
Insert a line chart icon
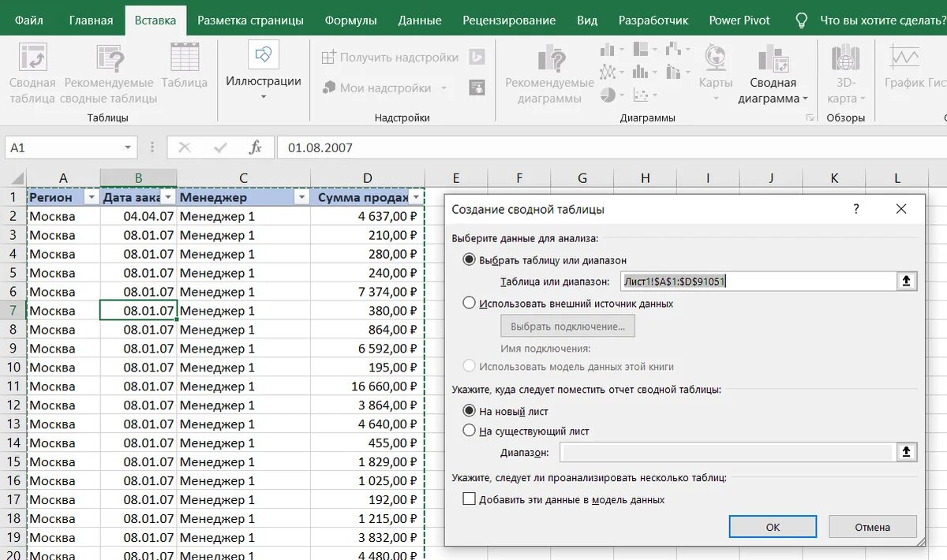point(608,73)
